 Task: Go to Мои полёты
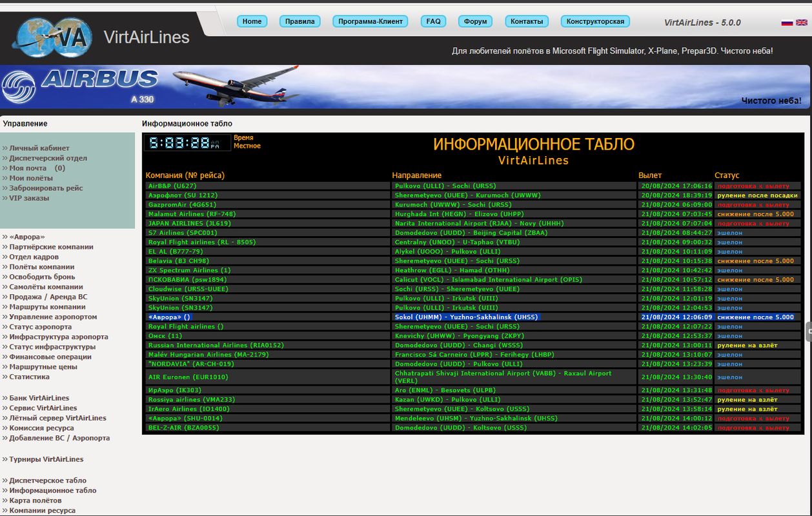point(31,178)
